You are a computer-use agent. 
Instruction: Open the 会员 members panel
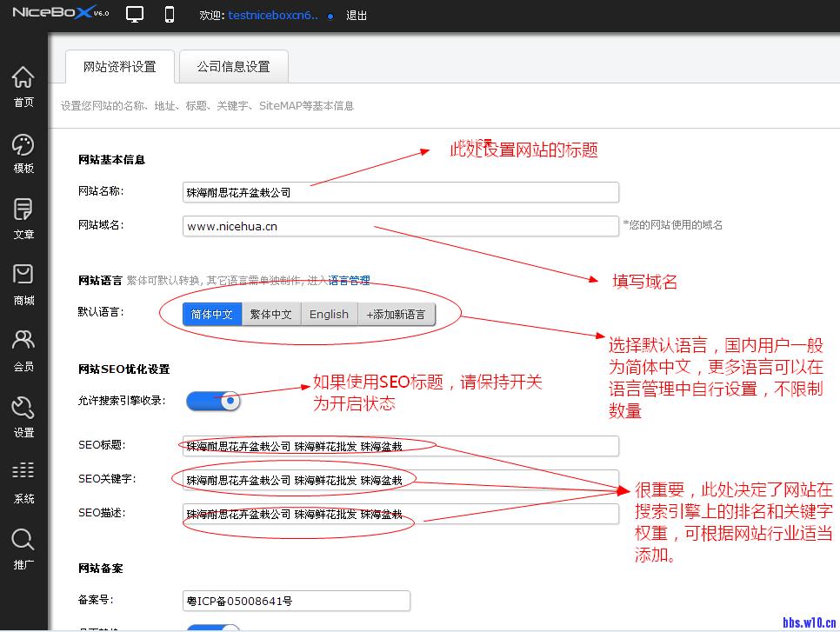coord(23,347)
